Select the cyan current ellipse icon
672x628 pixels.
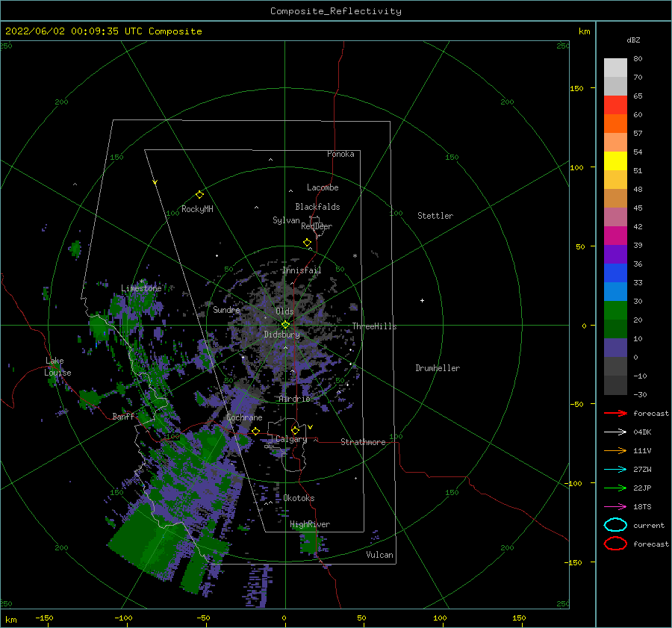615,525
